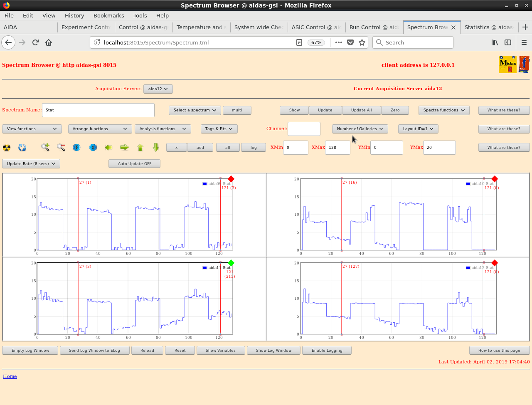Go back with browser back arrow

pyautogui.click(x=8, y=42)
